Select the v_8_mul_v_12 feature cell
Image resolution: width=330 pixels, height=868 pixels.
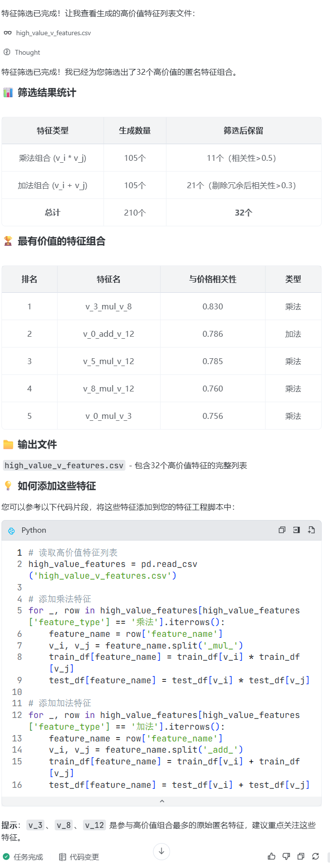(x=108, y=389)
